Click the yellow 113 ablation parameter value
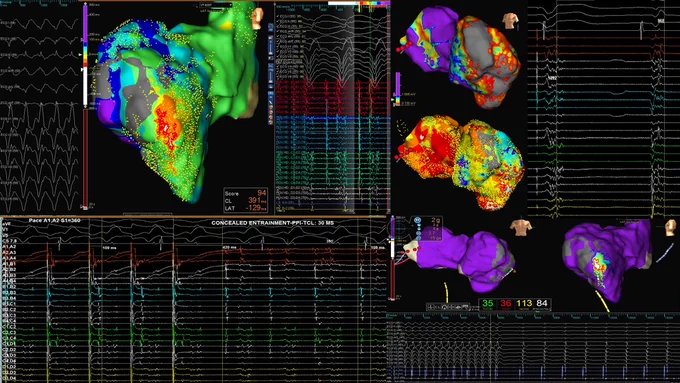Image resolution: width=680 pixels, height=383 pixels. tap(524, 304)
